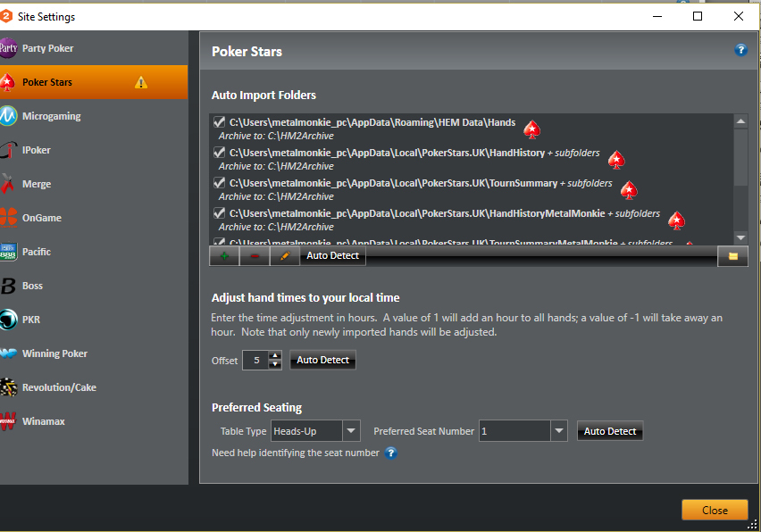Click the warning triangle on Poker Stars row

[141, 82]
